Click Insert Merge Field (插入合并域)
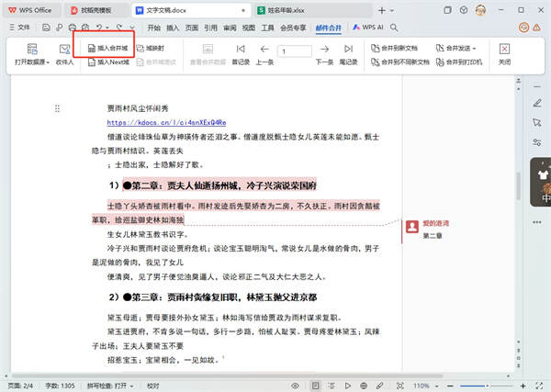This screenshot has height=392, width=551. pyautogui.click(x=107, y=48)
